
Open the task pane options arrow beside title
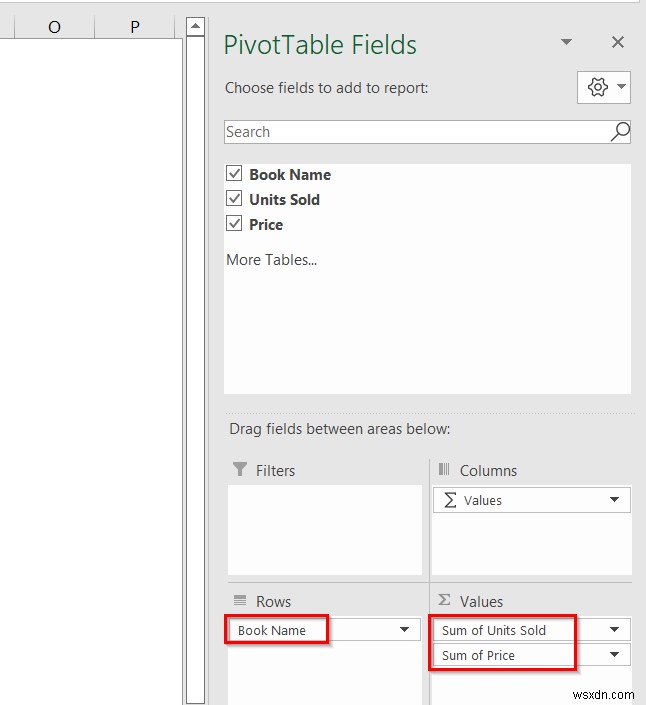[566, 42]
